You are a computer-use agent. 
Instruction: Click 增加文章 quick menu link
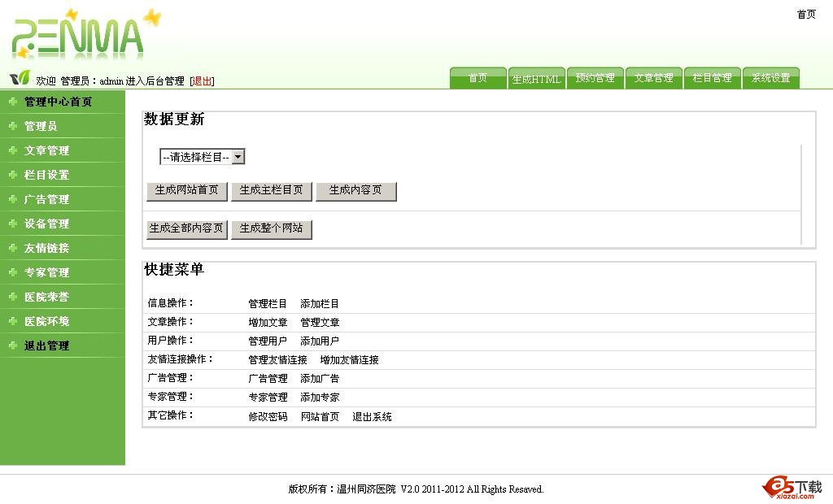point(268,323)
